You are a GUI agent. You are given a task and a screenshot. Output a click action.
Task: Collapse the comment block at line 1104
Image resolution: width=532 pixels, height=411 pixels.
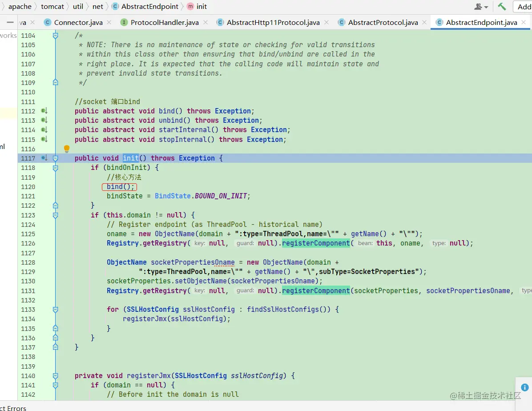click(x=55, y=35)
